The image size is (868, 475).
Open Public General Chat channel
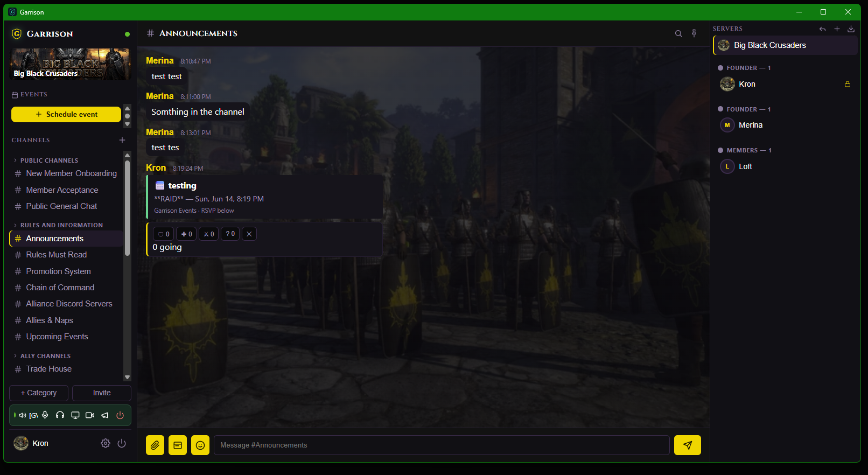click(66, 206)
